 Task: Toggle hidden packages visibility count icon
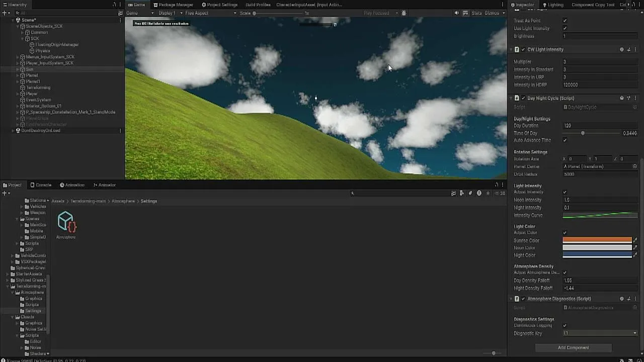coord(500,193)
